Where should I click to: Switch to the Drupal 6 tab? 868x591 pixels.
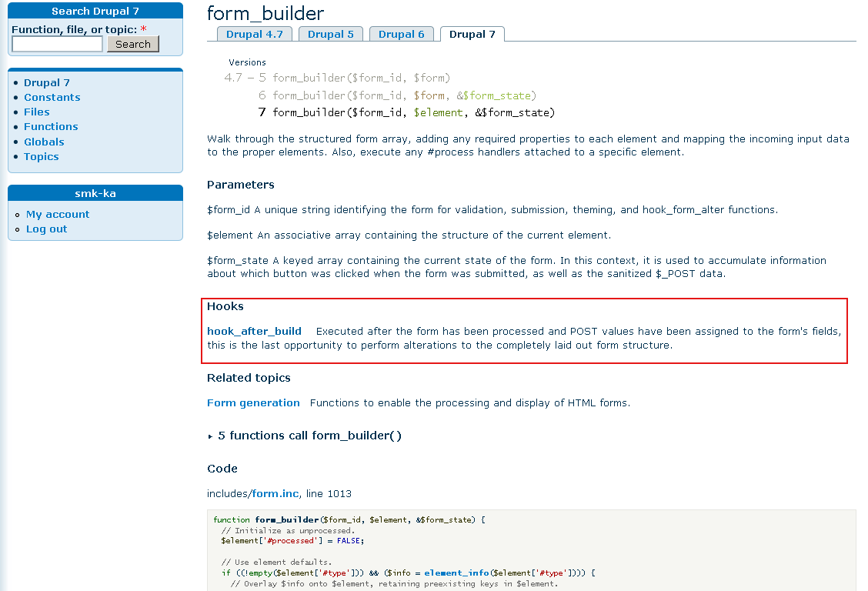[x=402, y=35]
